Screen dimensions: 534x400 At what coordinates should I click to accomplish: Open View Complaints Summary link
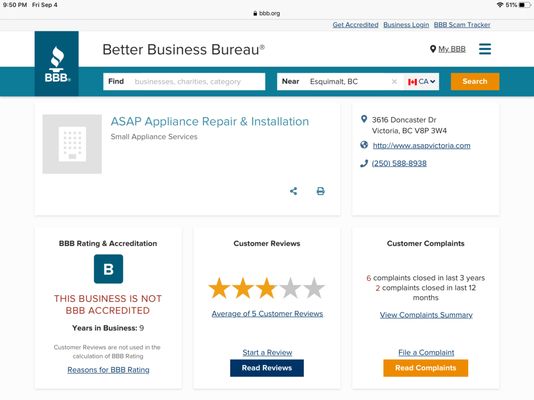tap(426, 315)
